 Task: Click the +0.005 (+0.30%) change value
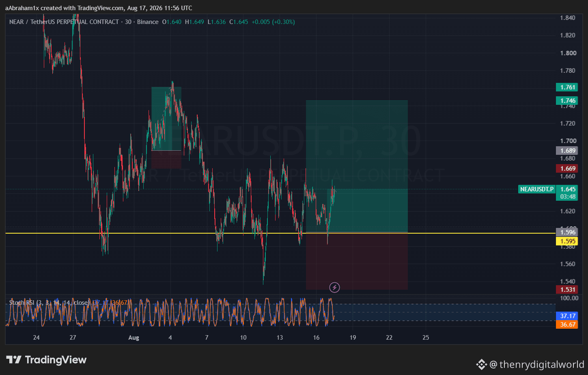point(273,22)
